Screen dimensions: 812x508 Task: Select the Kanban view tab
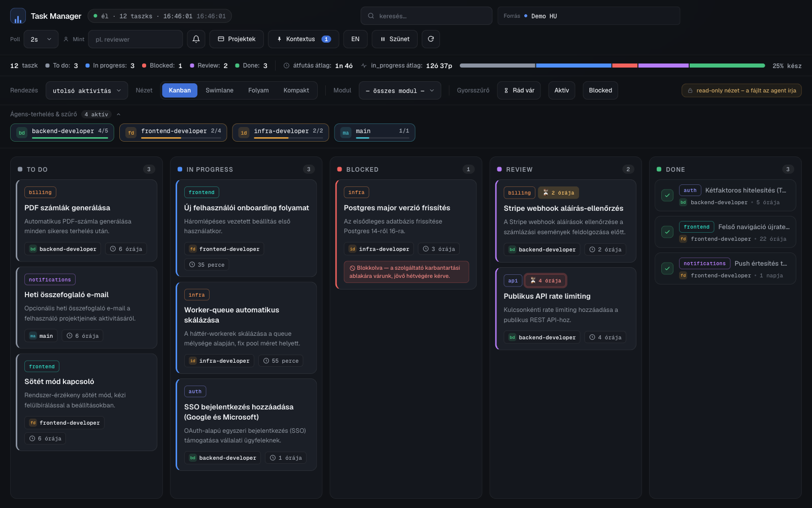pyautogui.click(x=180, y=90)
